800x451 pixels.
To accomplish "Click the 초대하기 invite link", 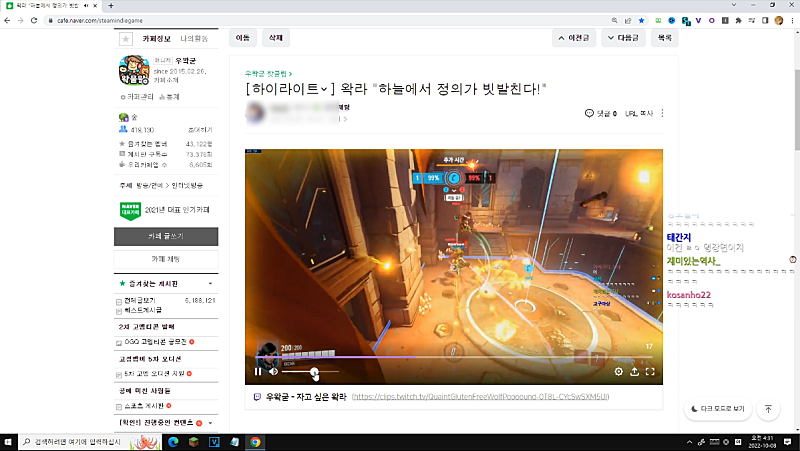I will coord(200,130).
